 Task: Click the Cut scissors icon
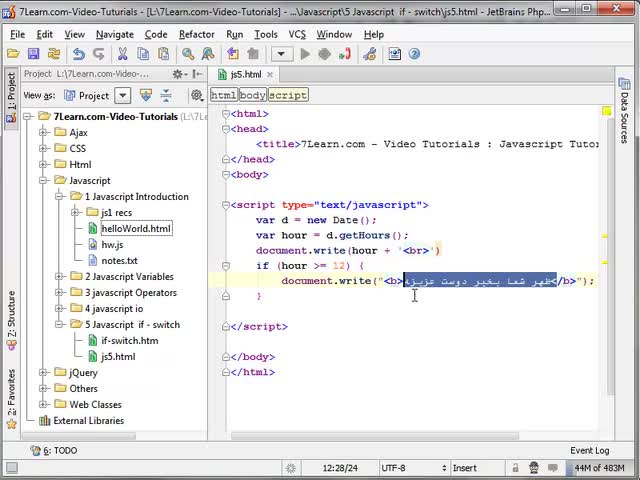click(122, 54)
